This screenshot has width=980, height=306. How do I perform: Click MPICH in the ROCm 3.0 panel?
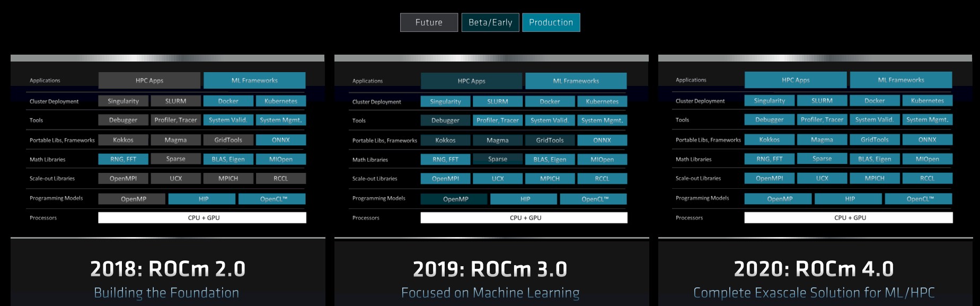(550, 179)
